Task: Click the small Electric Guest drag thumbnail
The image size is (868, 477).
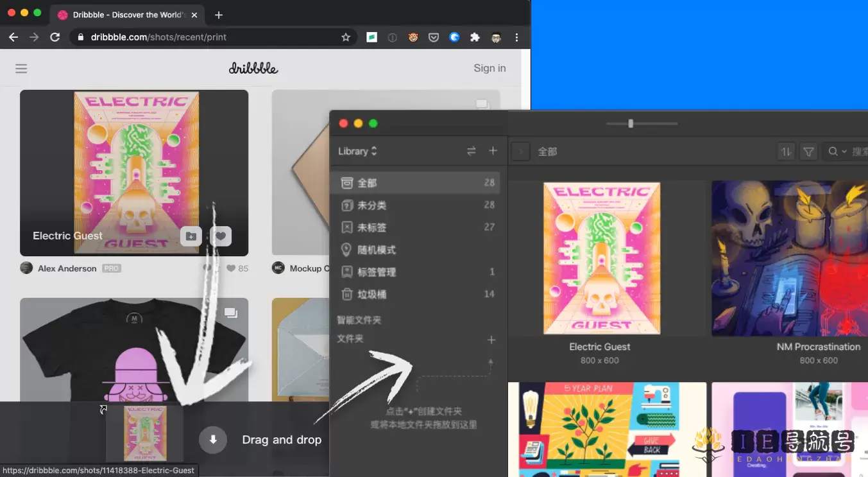Action: point(145,433)
